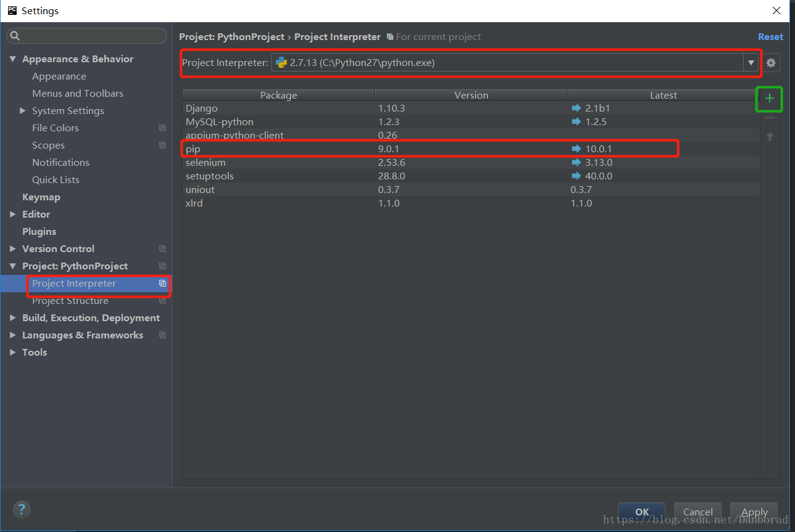Close the Settings dialog window
The width and height of the screenshot is (795, 532).
point(776,10)
